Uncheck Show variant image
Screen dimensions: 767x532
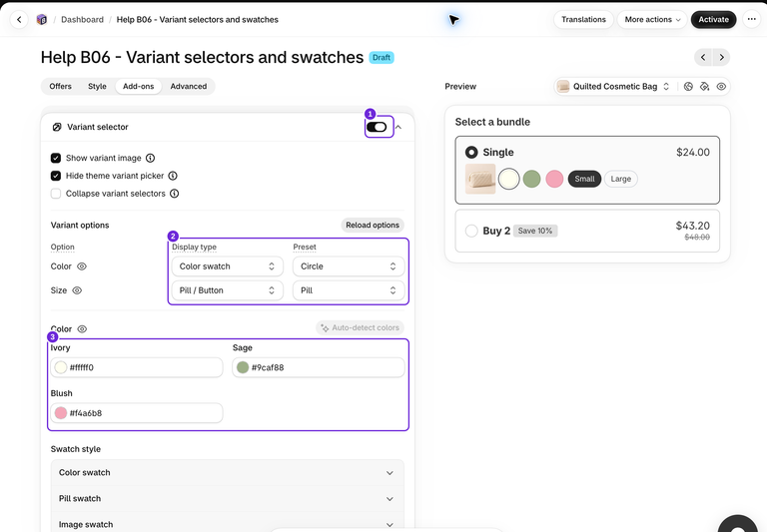(x=56, y=158)
